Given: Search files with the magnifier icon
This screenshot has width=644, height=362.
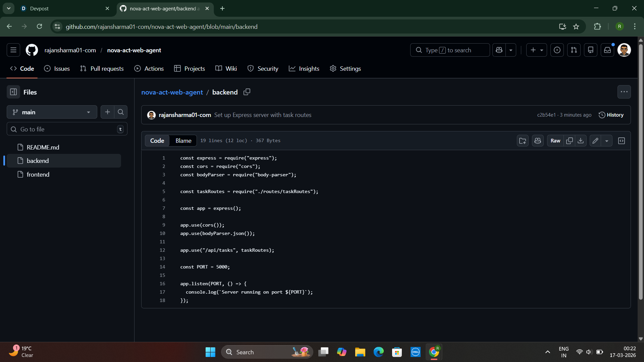Looking at the screenshot, I should pos(121,112).
